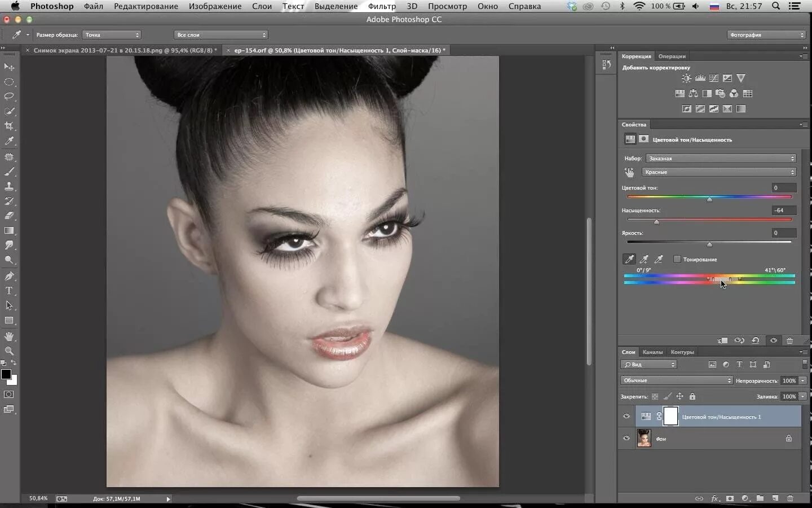
Task: Adjust the Насыщенность slider handle
Action: (656, 222)
